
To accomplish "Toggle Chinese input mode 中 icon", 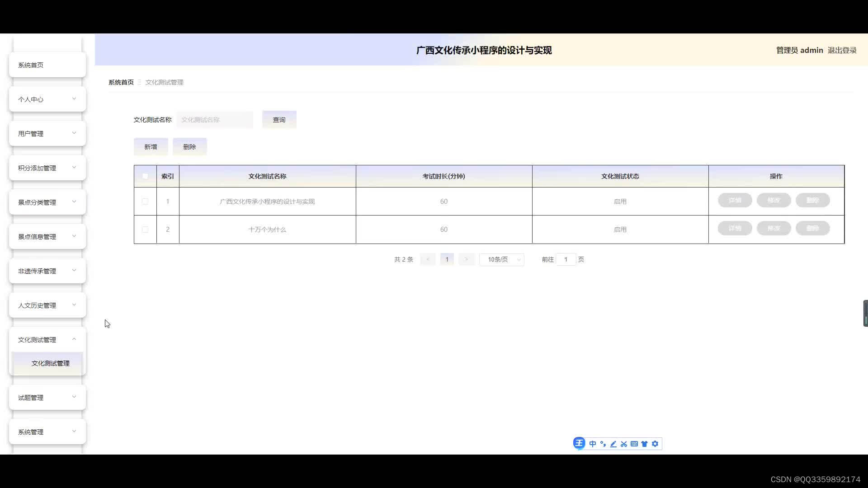I will (593, 444).
